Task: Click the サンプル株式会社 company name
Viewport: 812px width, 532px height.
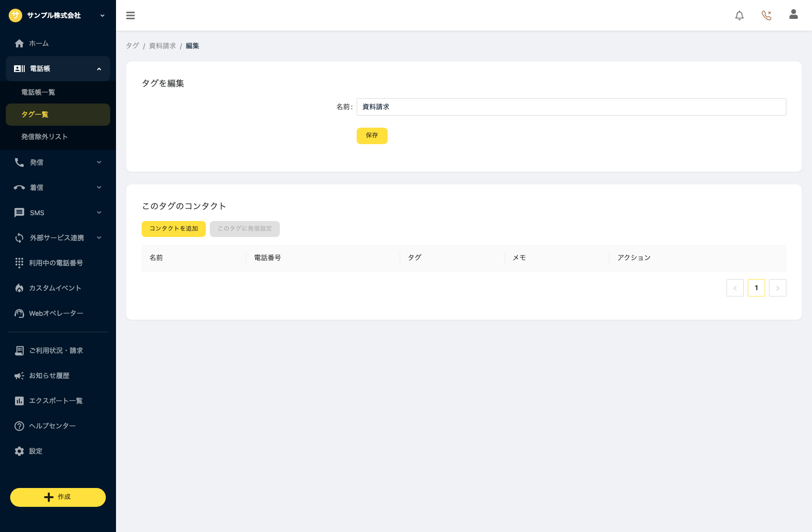Action: 54,15
